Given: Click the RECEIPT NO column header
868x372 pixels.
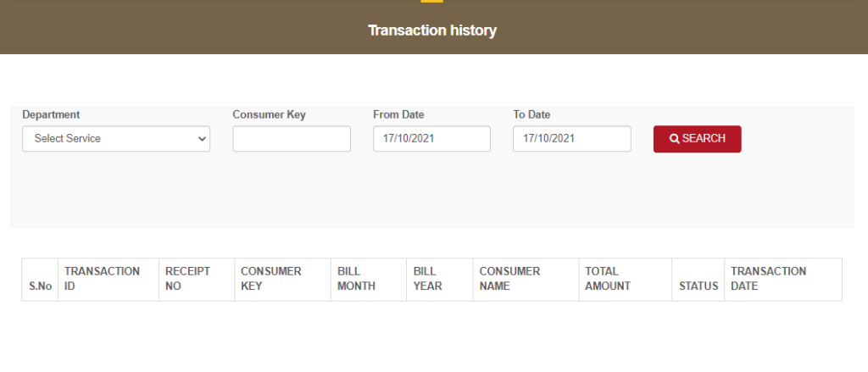Looking at the screenshot, I should point(197,280).
